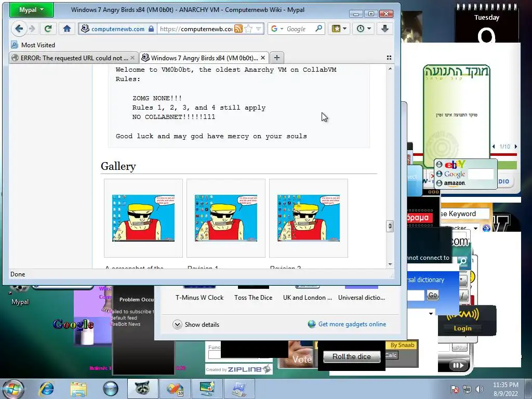This screenshot has width=532, height=399.
Task: Subscribe via the RSS feed icon
Action: coord(238,29)
